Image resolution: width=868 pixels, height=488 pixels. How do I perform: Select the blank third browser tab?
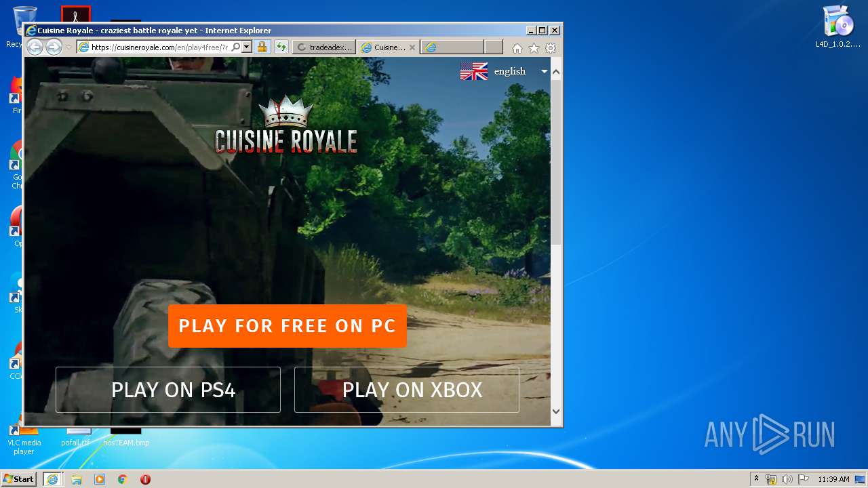click(452, 47)
